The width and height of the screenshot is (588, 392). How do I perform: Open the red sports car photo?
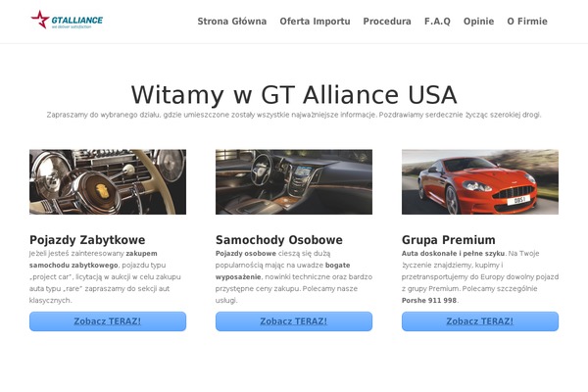(479, 182)
